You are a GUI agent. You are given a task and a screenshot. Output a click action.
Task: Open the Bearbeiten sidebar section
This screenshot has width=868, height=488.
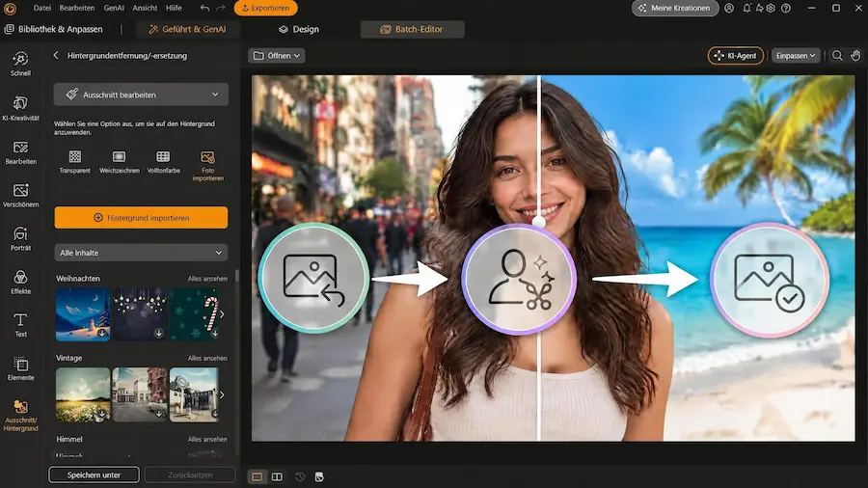20,152
